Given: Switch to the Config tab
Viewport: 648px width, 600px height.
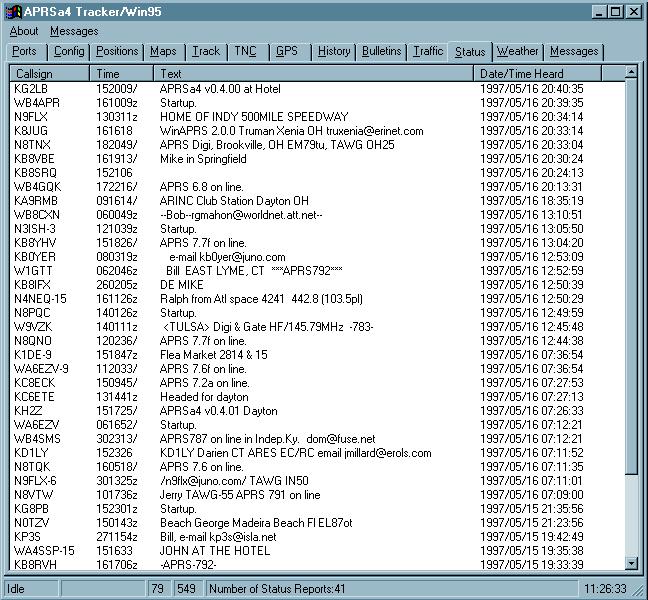Looking at the screenshot, I should click(69, 51).
